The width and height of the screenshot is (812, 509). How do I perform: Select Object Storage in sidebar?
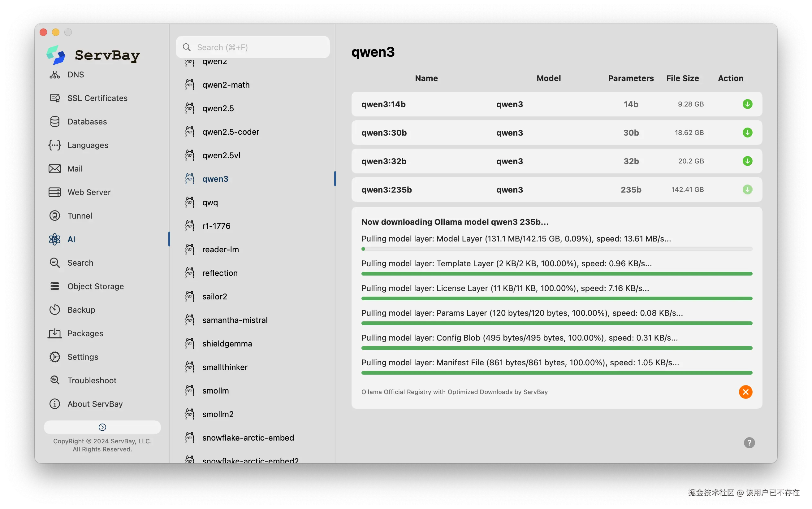95,286
